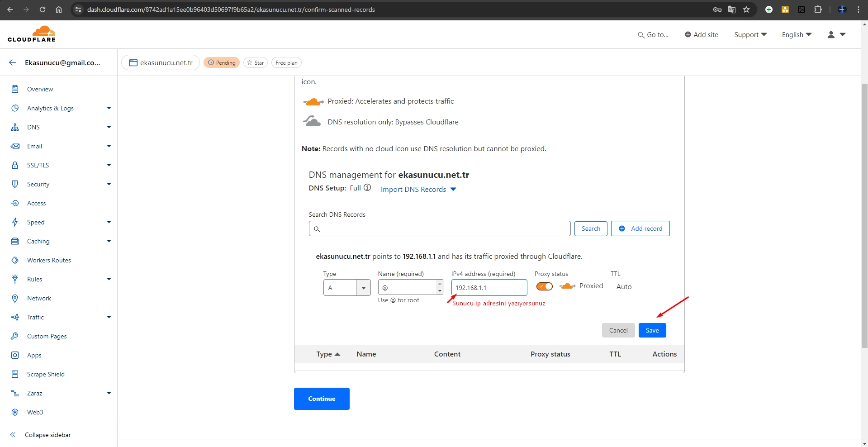
Task: Sort table by Type column header
Action: click(328, 354)
